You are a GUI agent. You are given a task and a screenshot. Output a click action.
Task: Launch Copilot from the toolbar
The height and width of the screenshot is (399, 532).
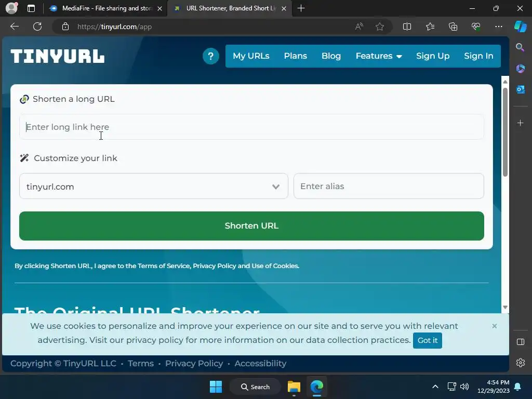520,26
